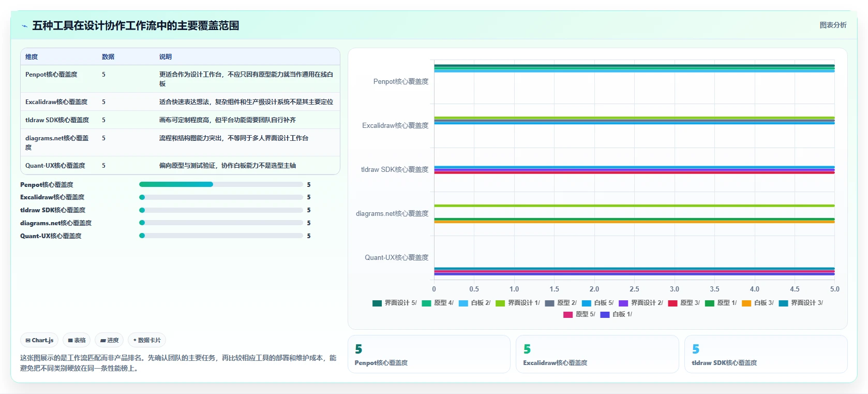Click the 原型 5/ pink legend swatch
The image size is (868, 394).
568,315
